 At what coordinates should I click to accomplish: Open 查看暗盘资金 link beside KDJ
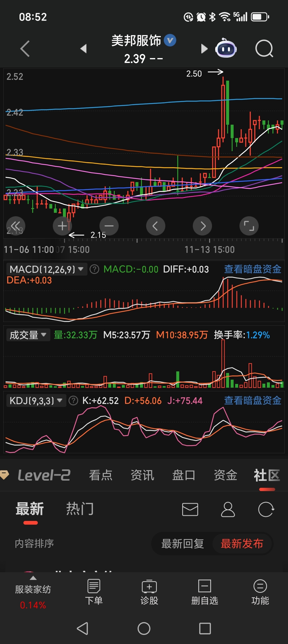click(253, 400)
